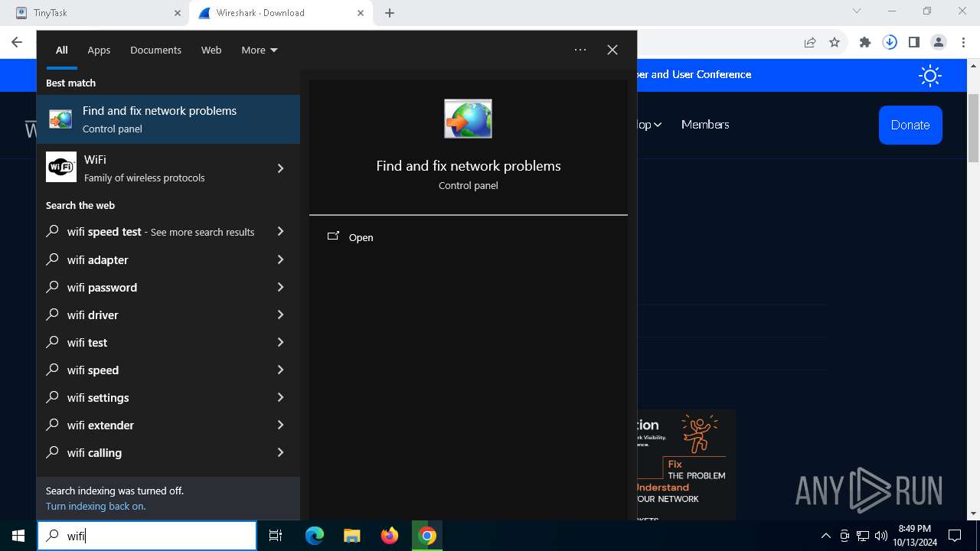The image size is (980, 551).
Task: Click the clock showing 8:49 PM
Action: [914, 536]
